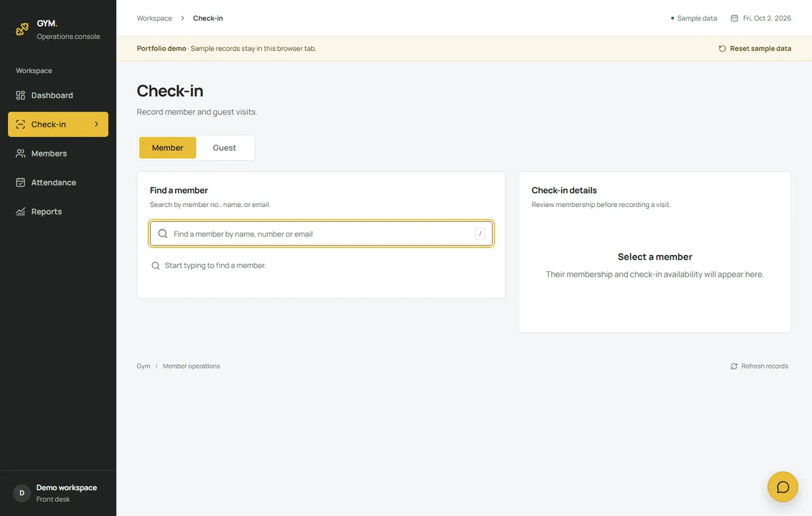This screenshot has width=812, height=516.
Task: Click the Operations console subtitle
Action: [68, 37]
